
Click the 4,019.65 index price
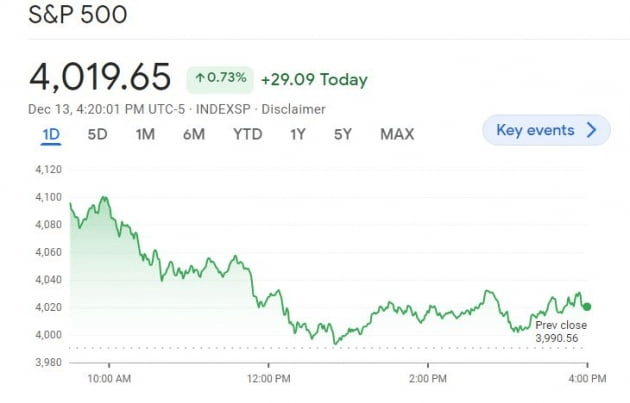[99, 77]
